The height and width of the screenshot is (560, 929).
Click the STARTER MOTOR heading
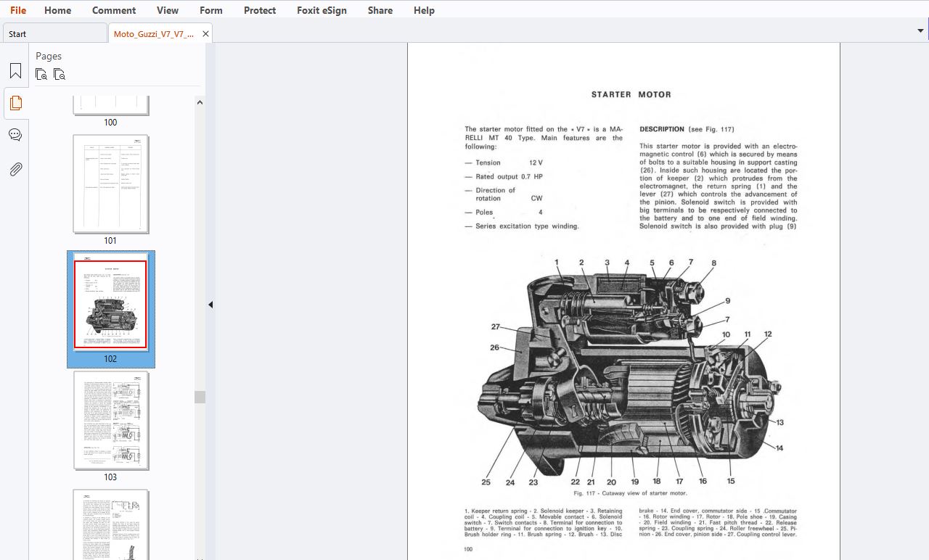point(631,94)
